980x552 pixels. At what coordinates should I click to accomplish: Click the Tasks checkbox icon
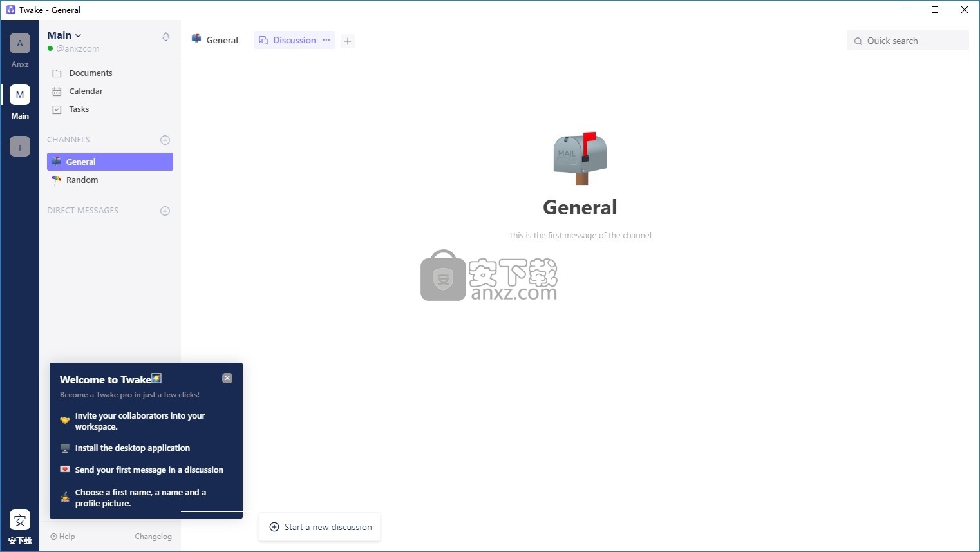[x=57, y=109]
